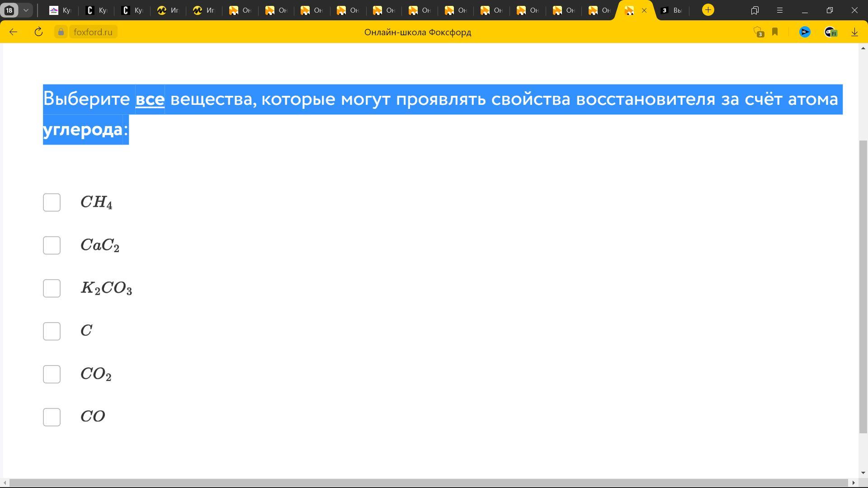Select the CO checkbox
This screenshot has width=868, height=488.
pos(52,417)
